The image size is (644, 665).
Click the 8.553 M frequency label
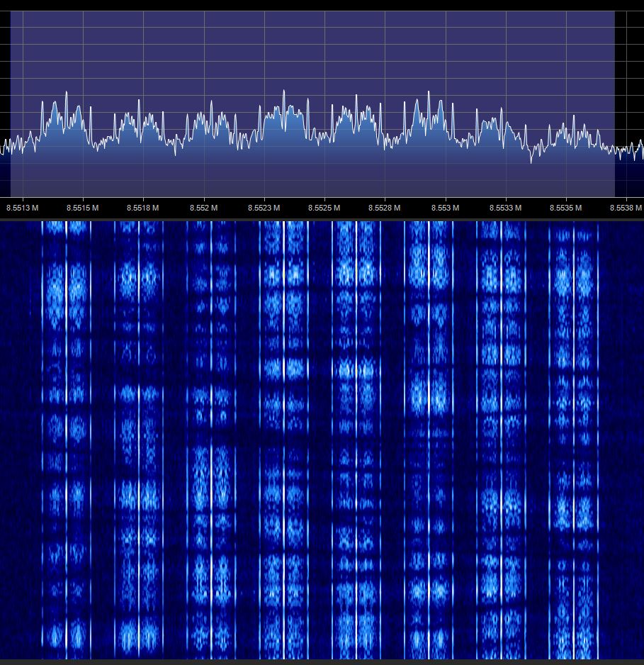pyautogui.click(x=446, y=208)
